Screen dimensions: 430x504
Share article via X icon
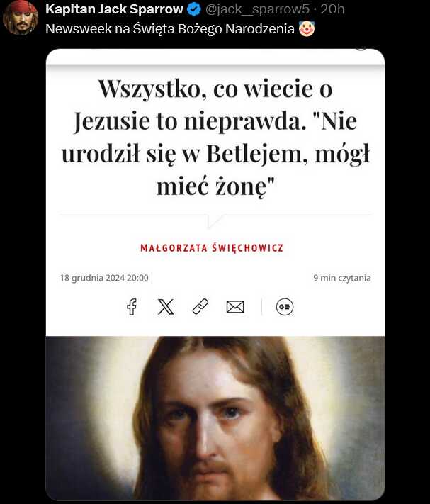point(166,307)
